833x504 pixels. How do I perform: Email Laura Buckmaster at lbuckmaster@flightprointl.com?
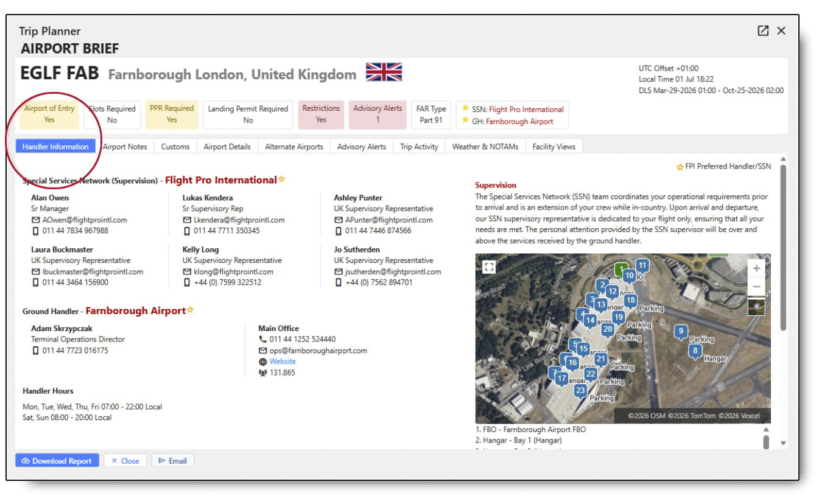tap(93, 271)
